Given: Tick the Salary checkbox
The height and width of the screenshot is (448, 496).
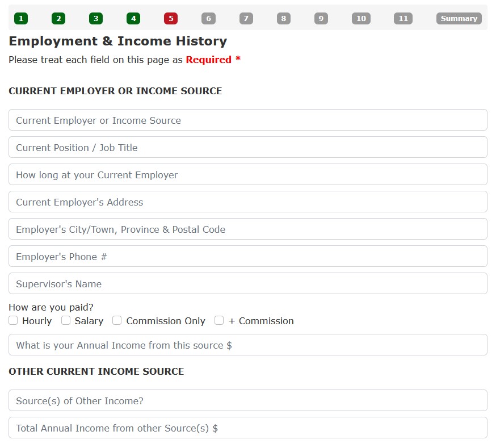Looking at the screenshot, I should [66, 321].
